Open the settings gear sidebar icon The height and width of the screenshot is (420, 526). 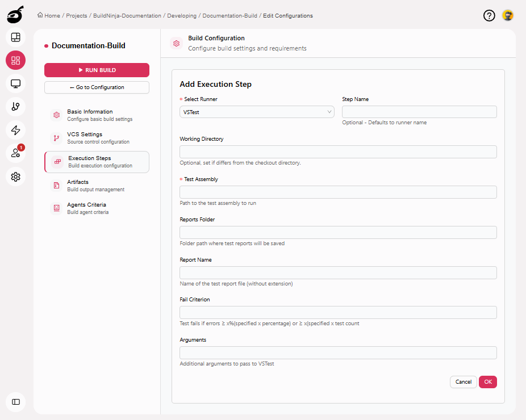point(16,177)
